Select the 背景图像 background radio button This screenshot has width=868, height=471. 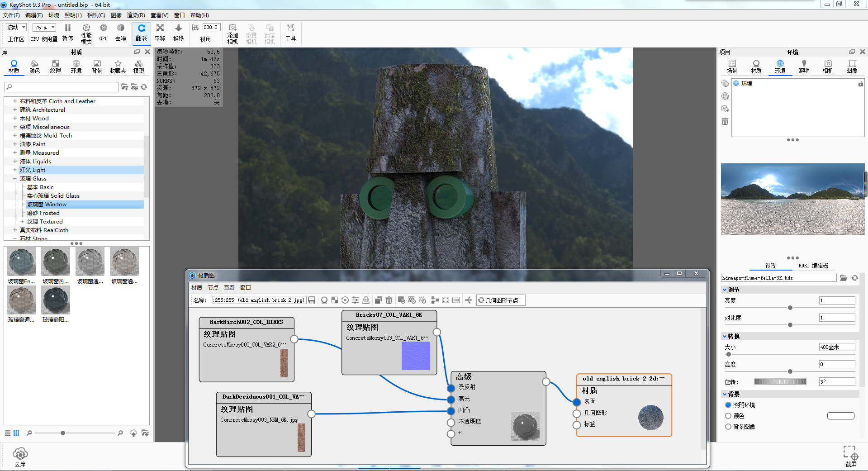coord(728,427)
